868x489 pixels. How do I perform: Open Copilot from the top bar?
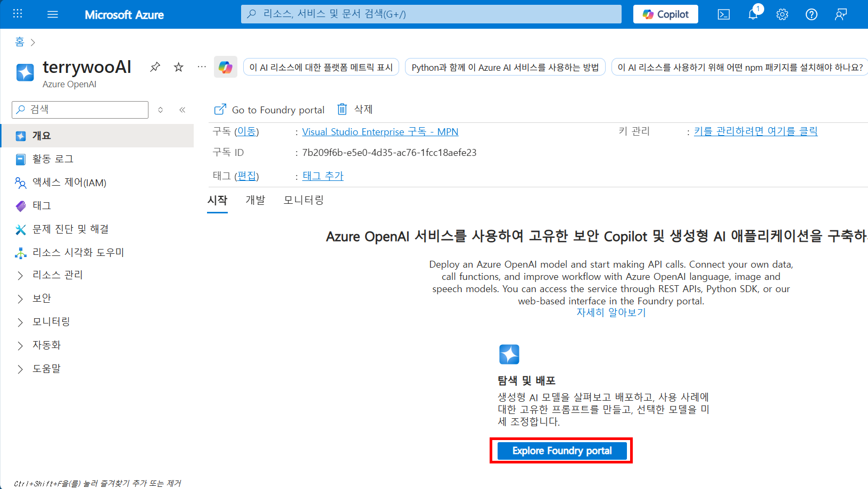tap(665, 14)
